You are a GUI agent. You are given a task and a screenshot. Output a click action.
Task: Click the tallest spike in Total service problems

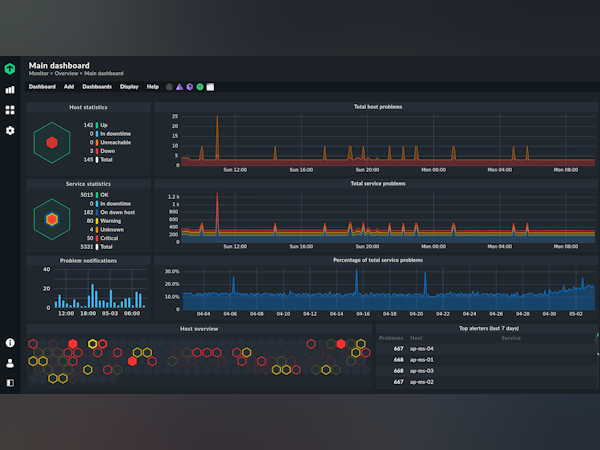click(x=217, y=212)
